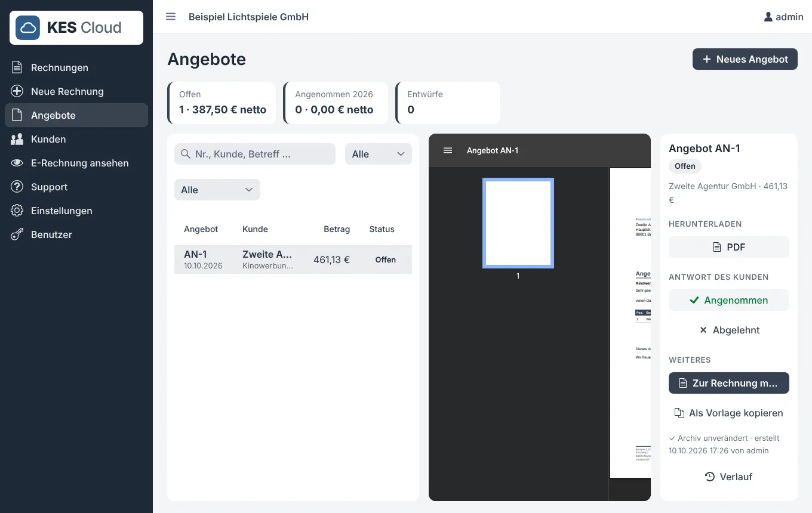The width and height of the screenshot is (812, 513).
Task: Select the page 1 thumbnail in the PDF viewer
Action: [518, 223]
